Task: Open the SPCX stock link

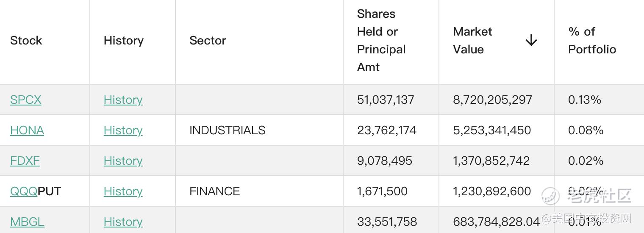Action: click(x=26, y=100)
